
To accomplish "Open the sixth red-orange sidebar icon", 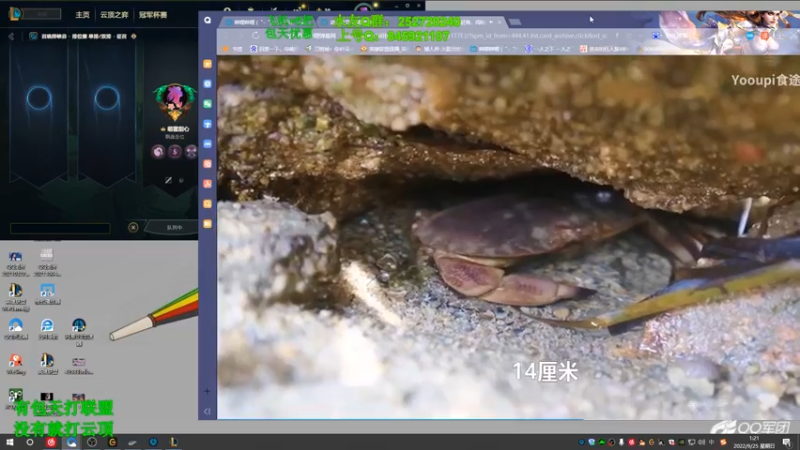I will point(207,164).
